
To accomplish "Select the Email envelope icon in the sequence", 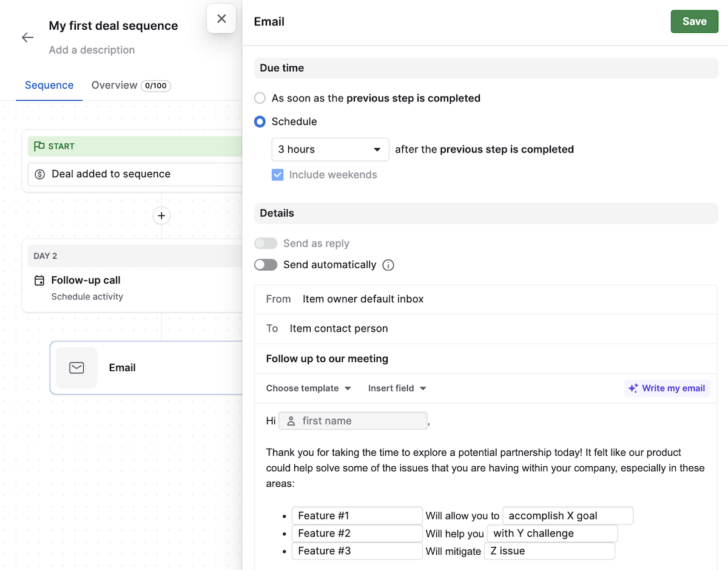I will click(76, 367).
